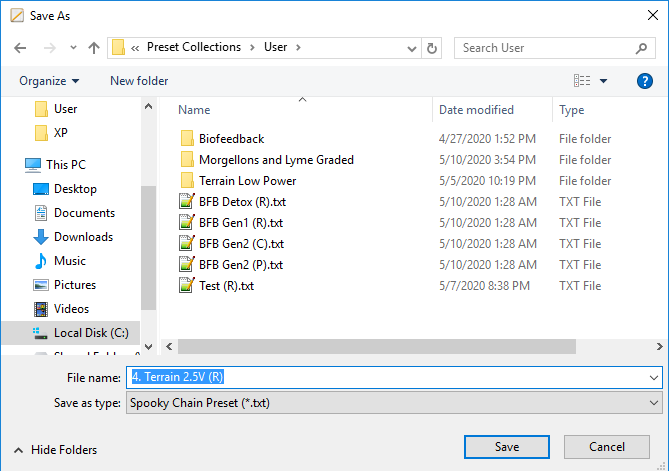Viewport: 669px width, 471px height.
Task: Select the BFB Detox (R).txt file
Action: coord(241,202)
